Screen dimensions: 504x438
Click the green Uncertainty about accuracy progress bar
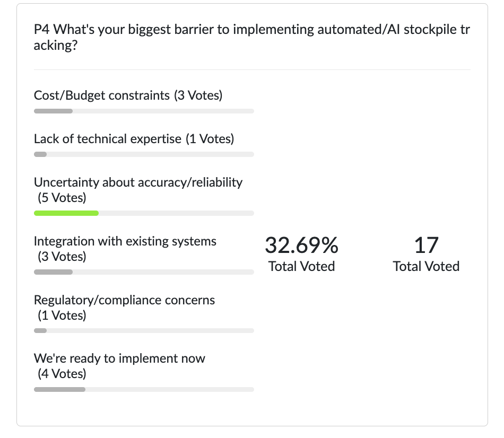[x=66, y=213]
